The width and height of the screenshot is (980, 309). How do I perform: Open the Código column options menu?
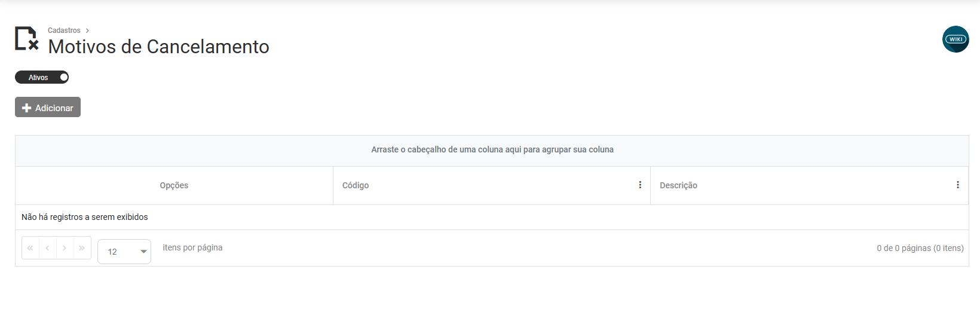(x=640, y=185)
